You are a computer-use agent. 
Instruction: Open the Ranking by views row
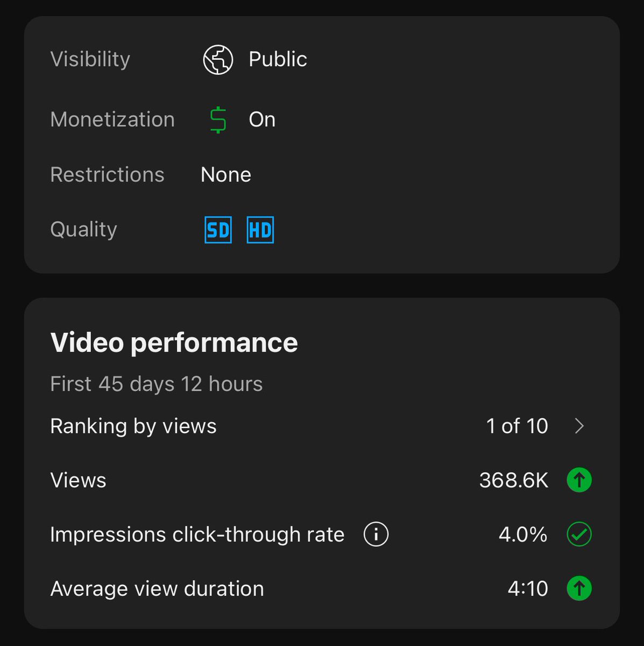click(321, 426)
